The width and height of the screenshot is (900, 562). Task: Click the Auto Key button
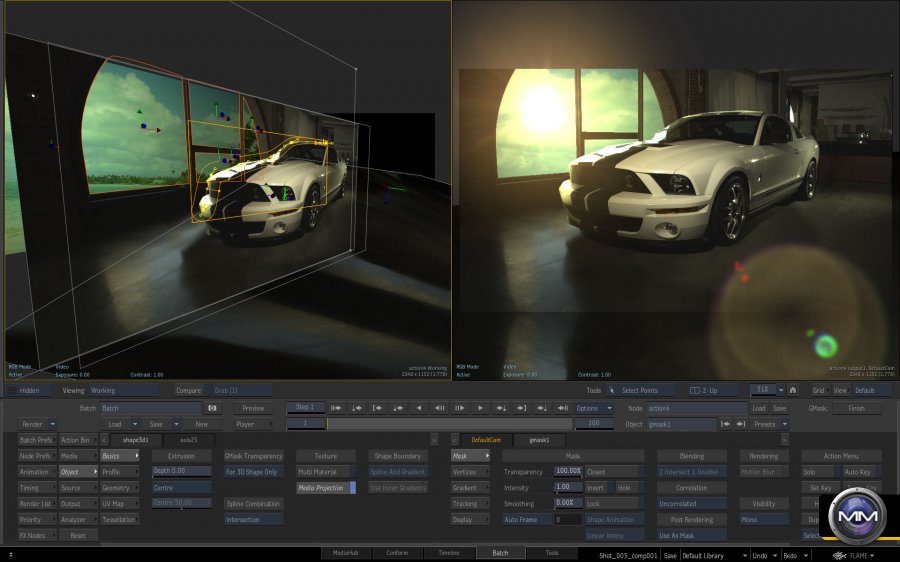(857, 472)
